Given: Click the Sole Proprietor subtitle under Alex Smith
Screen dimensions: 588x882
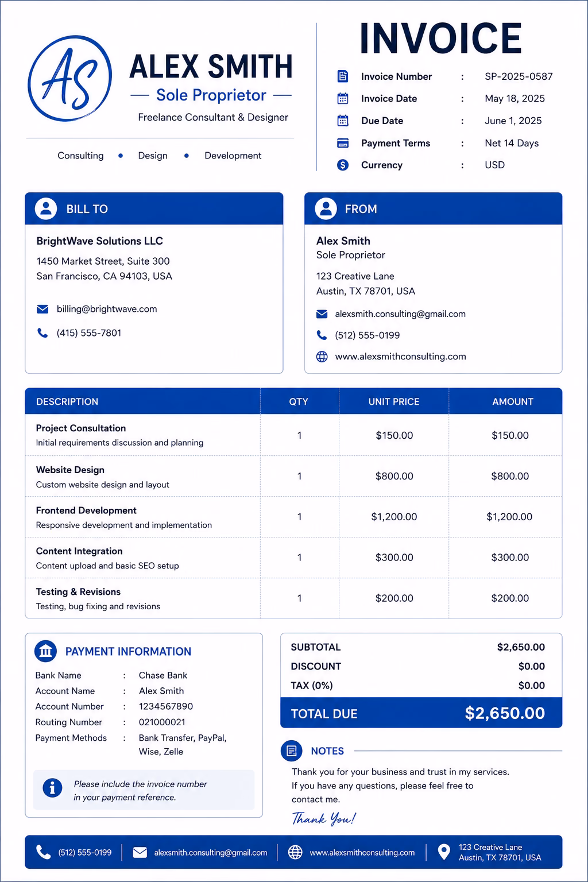Looking at the screenshot, I should [x=211, y=95].
